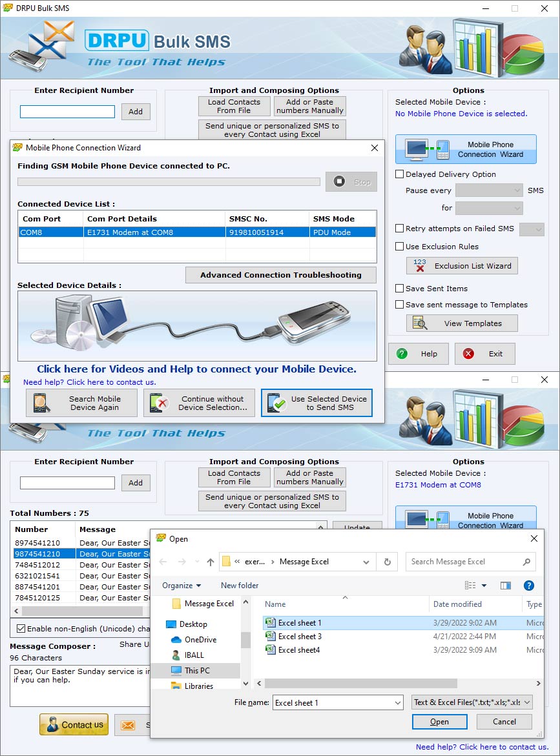The width and height of the screenshot is (560, 756).
Task: Open the Pause every SMS dropdown
Action: point(489,190)
